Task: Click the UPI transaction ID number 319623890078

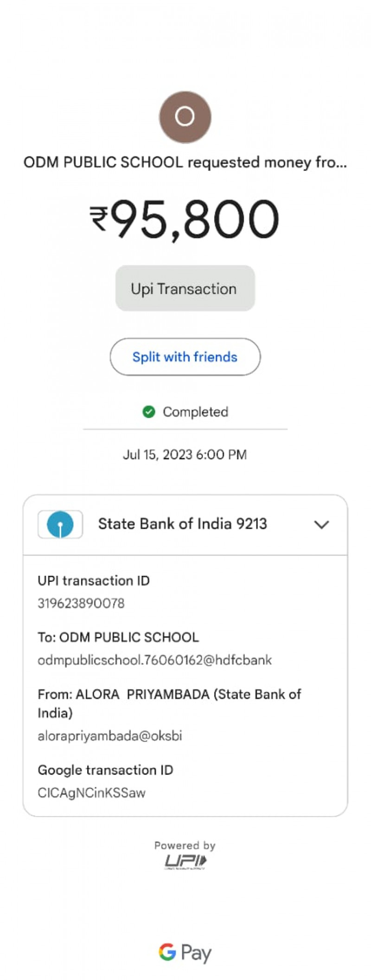Action: (x=81, y=603)
